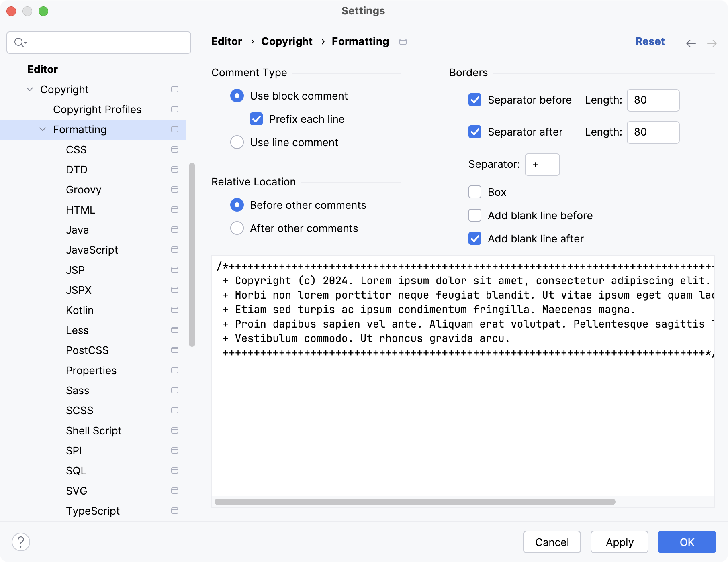
Task: Enable the Box checkbox under Borders
Action: (x=474, y=192)
